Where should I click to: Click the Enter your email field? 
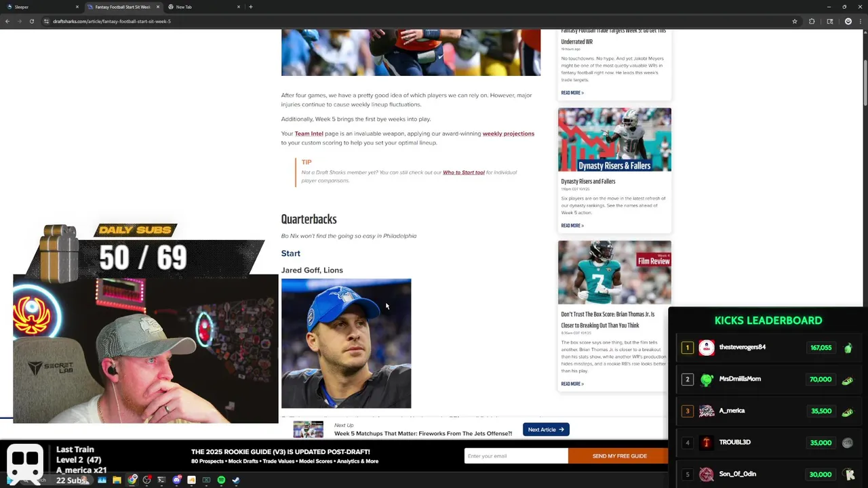click(516, 456)
